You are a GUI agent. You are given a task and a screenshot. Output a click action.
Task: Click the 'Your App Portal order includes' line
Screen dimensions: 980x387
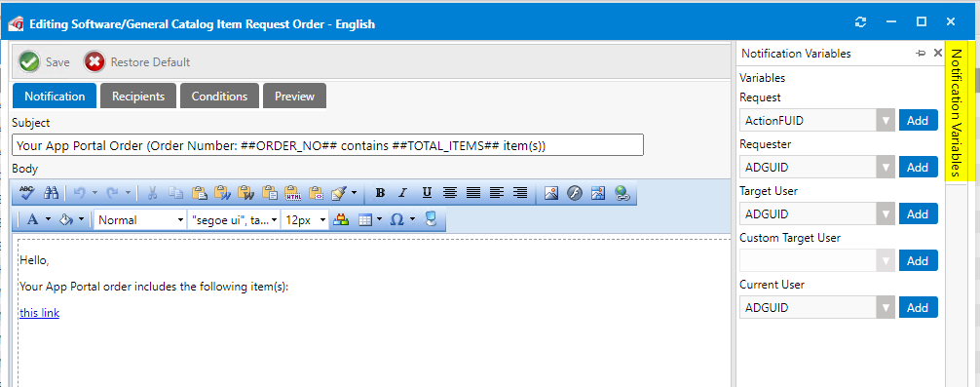153,287
